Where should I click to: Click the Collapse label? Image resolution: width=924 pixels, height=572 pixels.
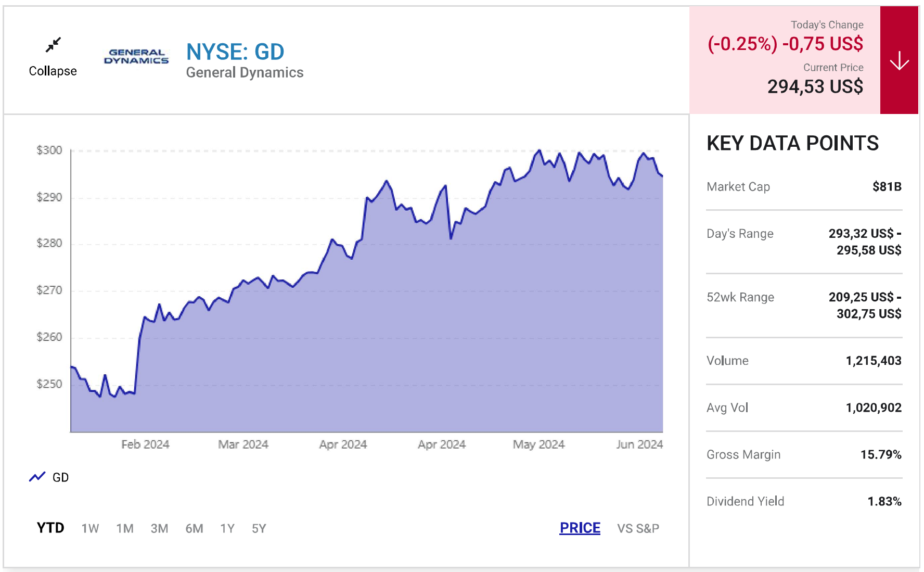click(53, 71)
